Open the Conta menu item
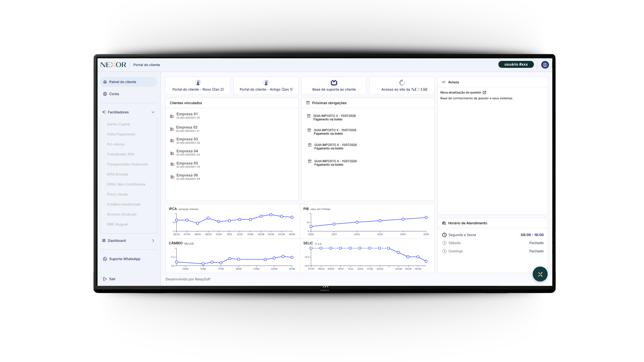The width and height of the screenshot is (644, 362). pos(128,94)
